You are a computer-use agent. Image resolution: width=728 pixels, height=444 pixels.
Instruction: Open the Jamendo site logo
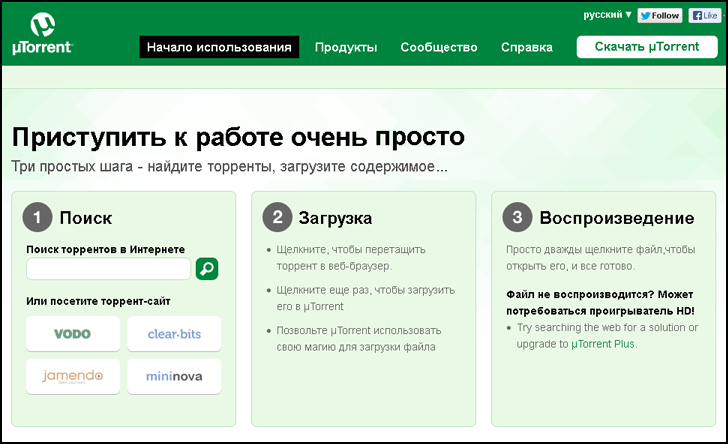(x=73, y=376)
